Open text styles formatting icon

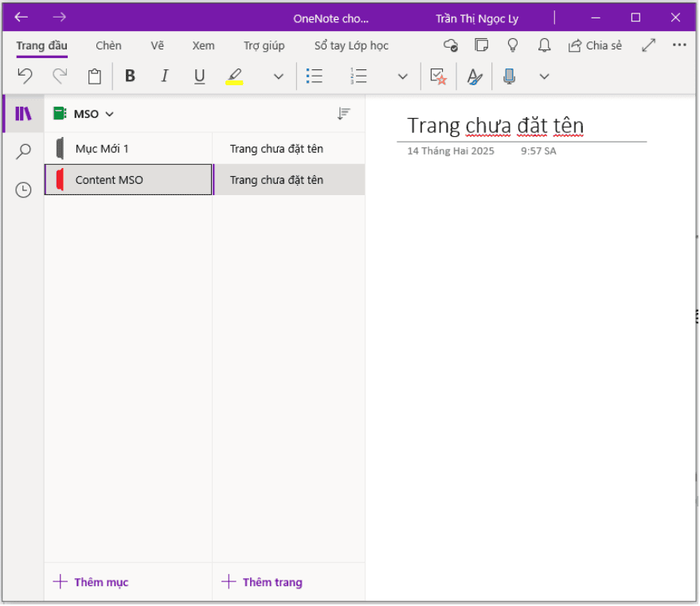point(475,76)
